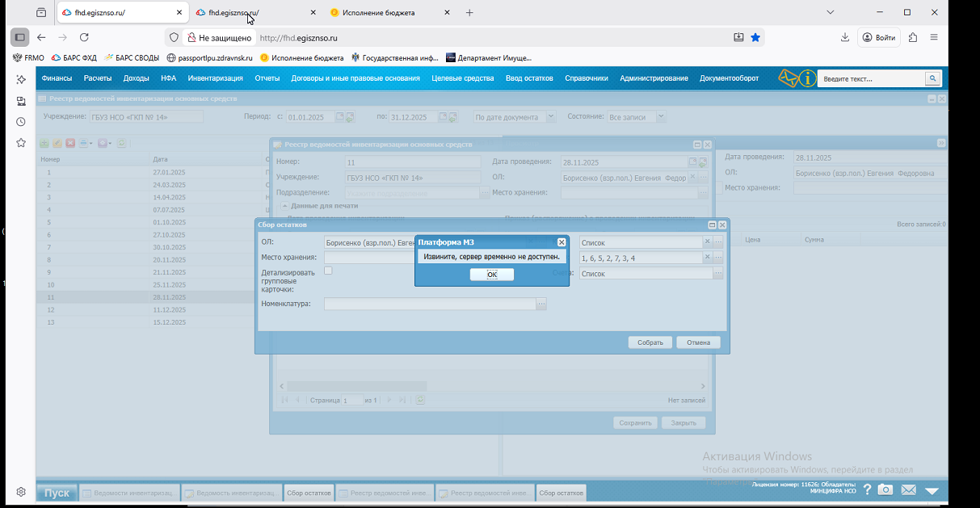Expand the right panel double-arrow icon
Screen dimensions: 980x508
click(x=941, y=143)
